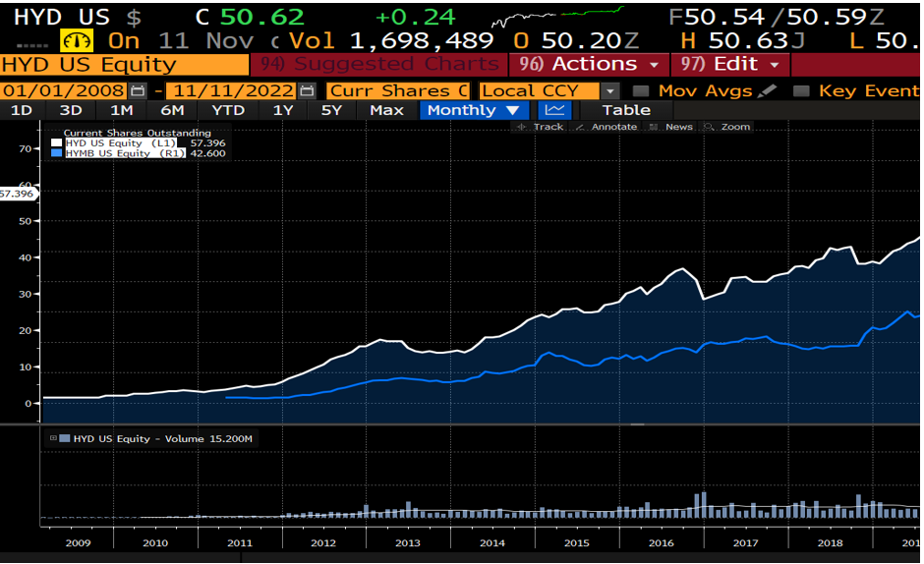Switch to line chart view icon
The image size is (924, 564).
[x=554, y=110]
